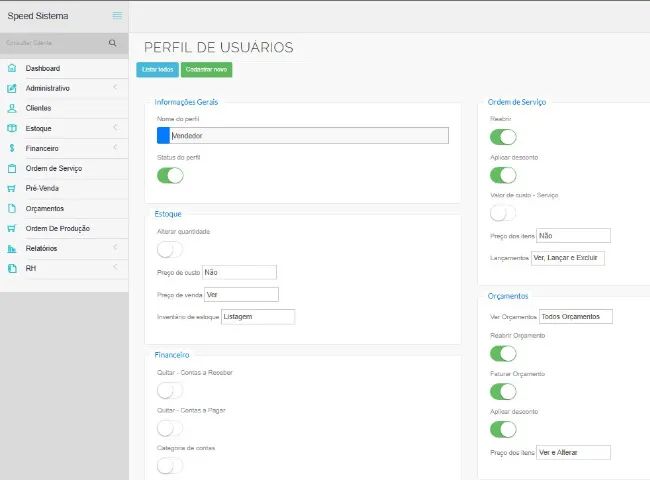
Task: Click the Pré-Venda cart icon
Action: coord(12,188)
